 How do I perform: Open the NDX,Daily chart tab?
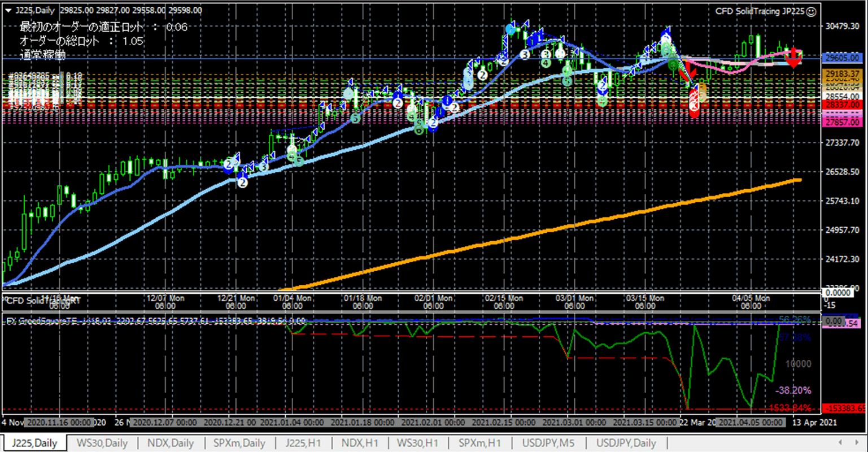pos(169,443)
